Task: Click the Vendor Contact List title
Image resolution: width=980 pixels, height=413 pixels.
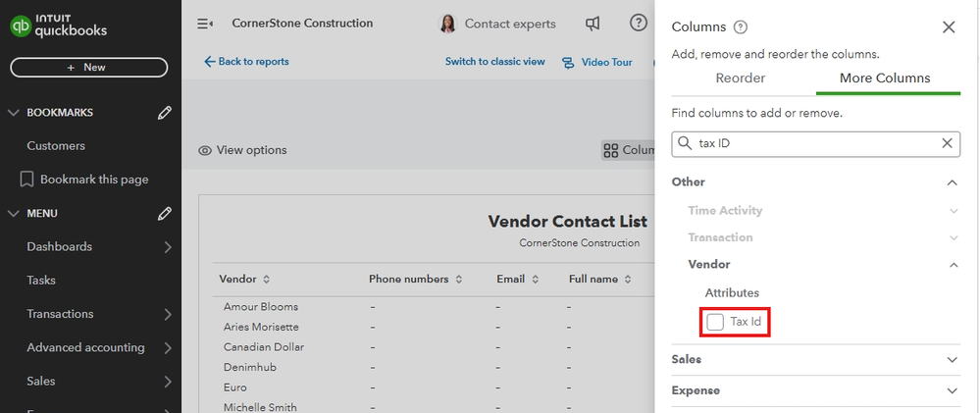Action: click(x=568, y=222)
